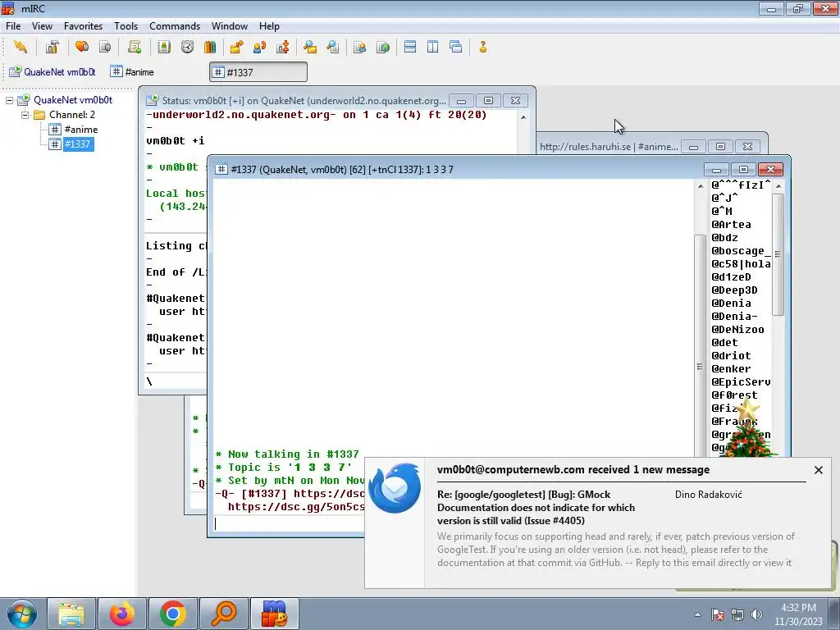Open the DCC Options arrows icon

tap(283, 47)
